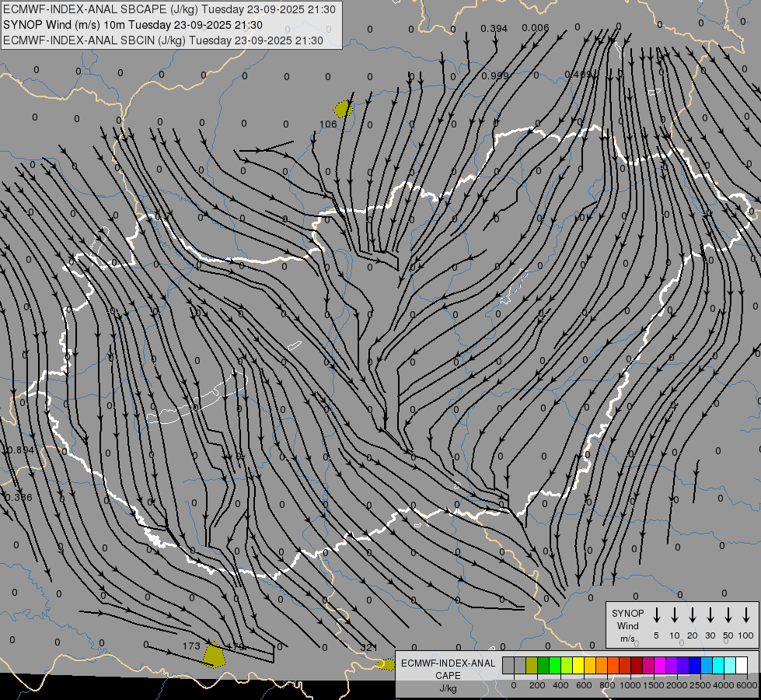
Task: Click the 800 tick label on CAPE scale
Action: [607, 685]
